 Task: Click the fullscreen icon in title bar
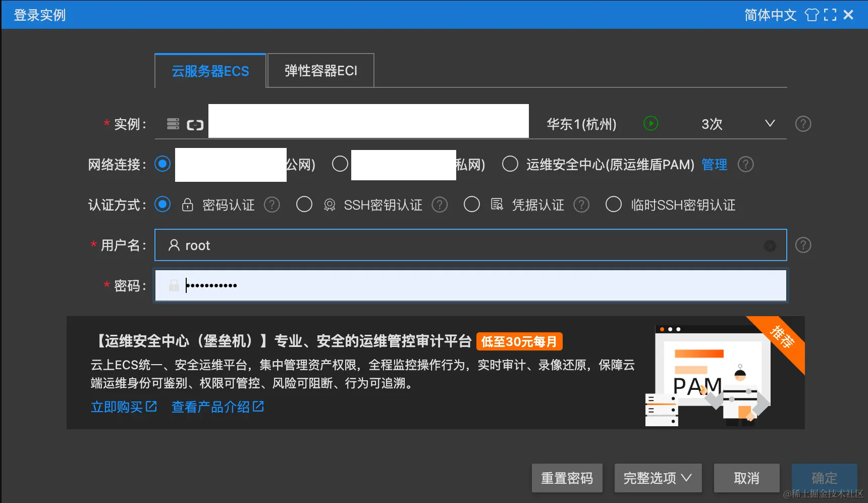click(831, 15)
